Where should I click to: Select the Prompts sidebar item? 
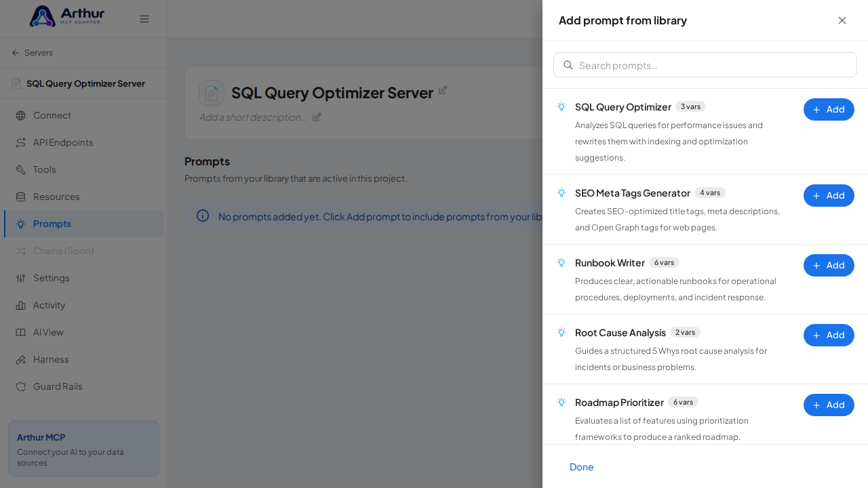[83, 224]
